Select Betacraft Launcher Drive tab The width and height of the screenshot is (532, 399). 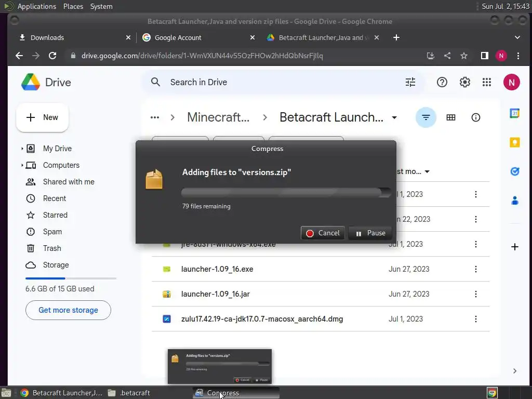[x=322, y=37]
